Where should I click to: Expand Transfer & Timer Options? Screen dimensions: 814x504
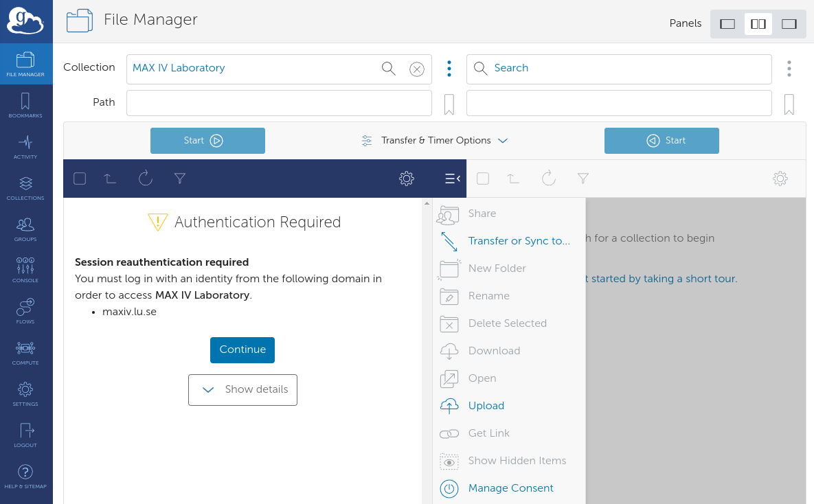point(435,141)
